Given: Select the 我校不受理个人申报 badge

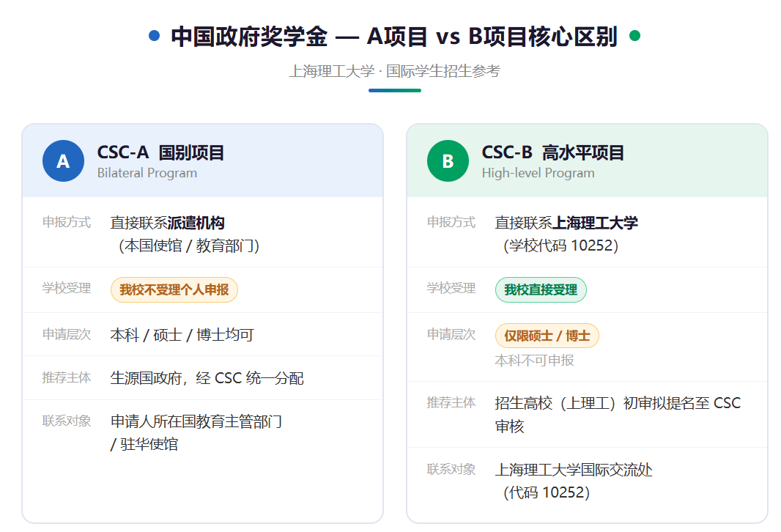Looking at the screenshot, I should [x=174, y=290].
